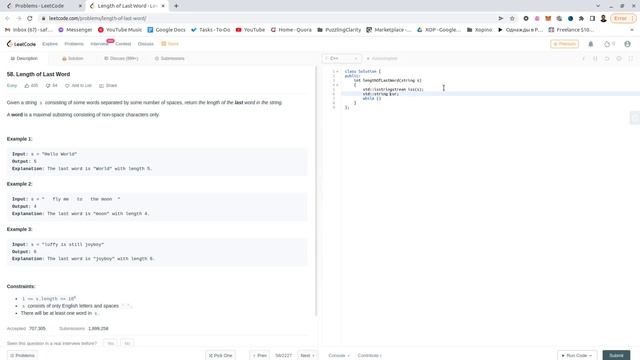The height and width of the screenshot is (360, 640).
Task: Open the Puzzling Clarity bookmarks folder
Action: pyautogui.click(x=339, y=30)
